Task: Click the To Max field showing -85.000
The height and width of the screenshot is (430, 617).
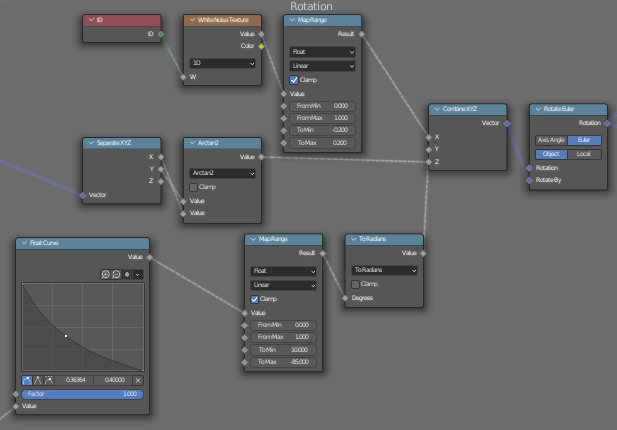Action: (284, 362)
